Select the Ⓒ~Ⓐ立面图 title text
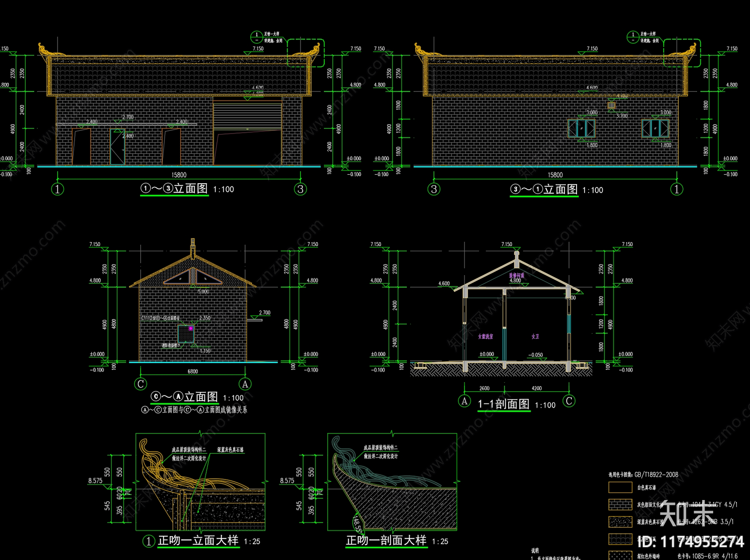The width and height of the screenshot is (750, 560). pyautogui.click(x=185, y=397)
